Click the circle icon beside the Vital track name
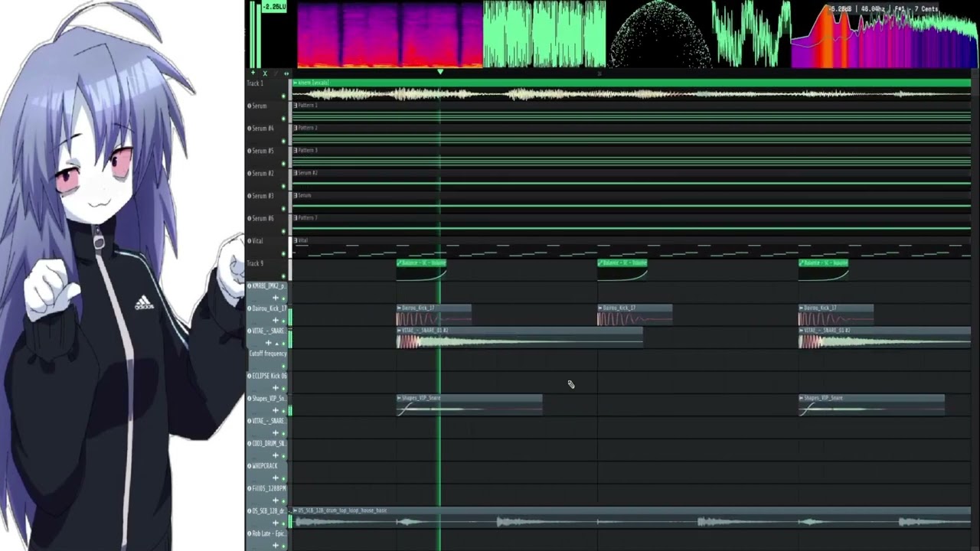Image resolution: width=980 pixels, height=551 pixels. point(250,241)
